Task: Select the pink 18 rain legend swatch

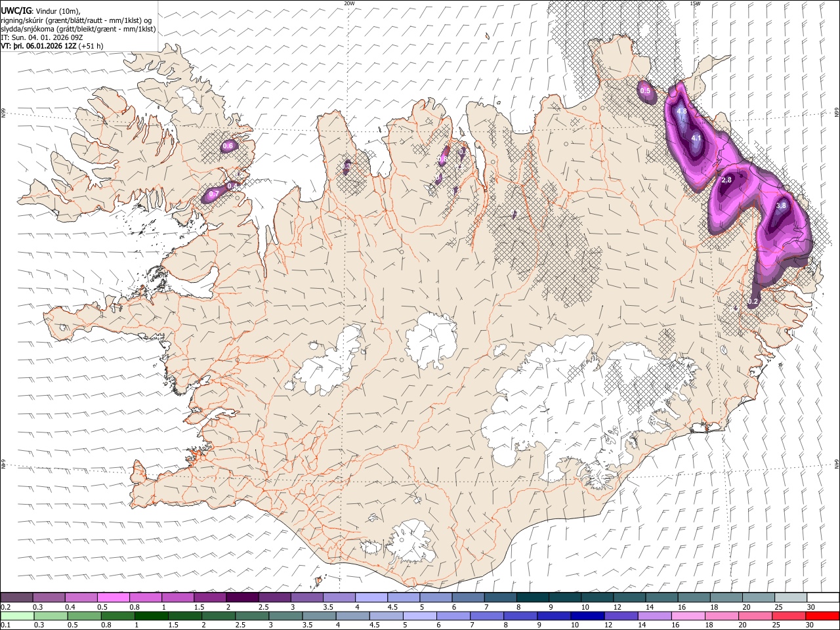Action: click(x=721, y=616)
